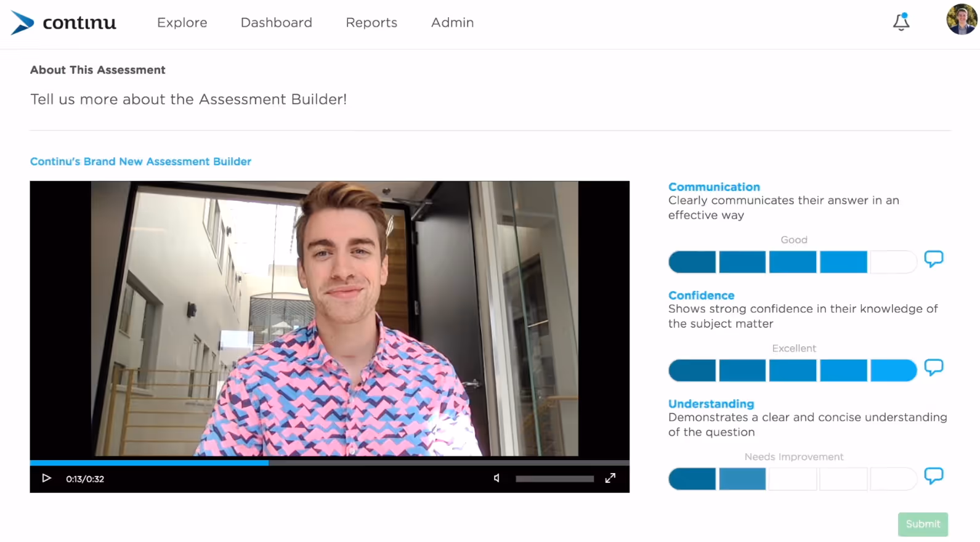Set Confidence rating to second segment

742,370
